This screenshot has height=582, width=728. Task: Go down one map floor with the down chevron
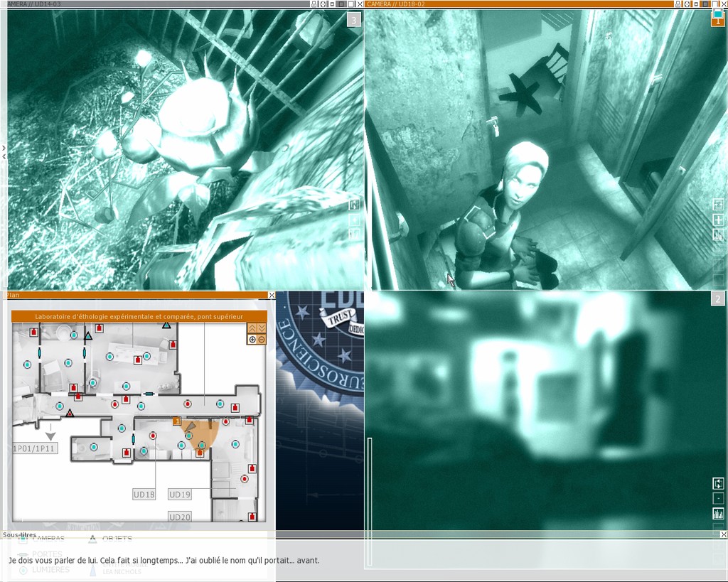pyautogui.click(x=261, y=328)
